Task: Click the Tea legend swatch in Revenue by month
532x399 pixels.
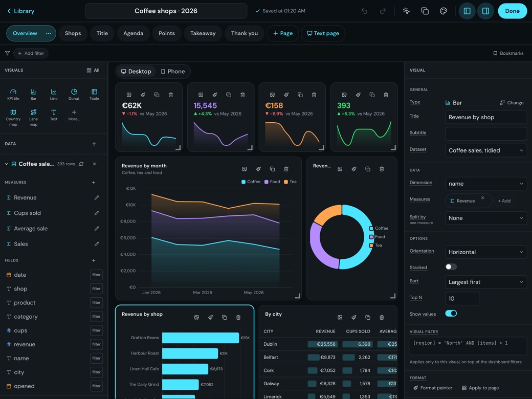Action: [286, 182]
